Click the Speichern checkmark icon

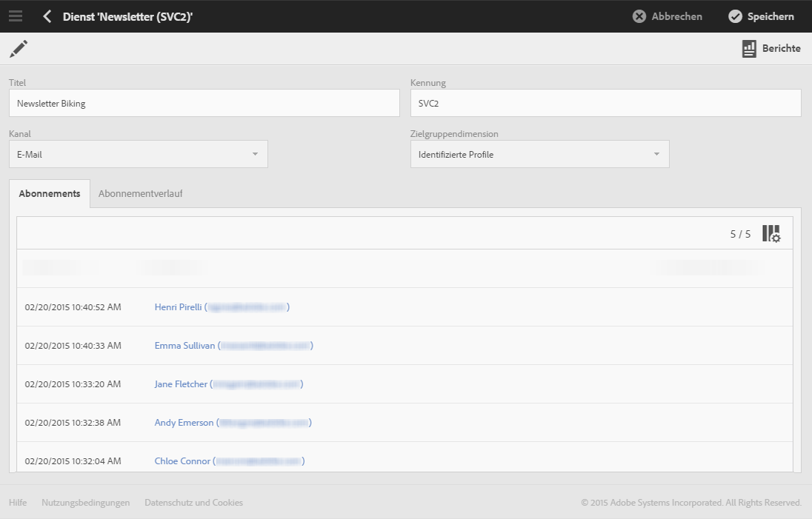[735, 16]
